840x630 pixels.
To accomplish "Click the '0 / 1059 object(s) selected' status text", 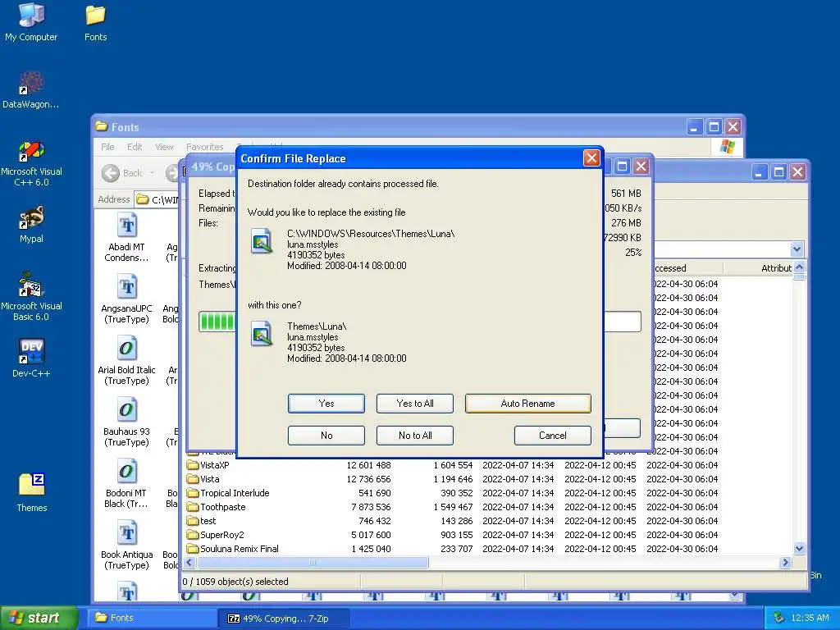I will [235, 582].
